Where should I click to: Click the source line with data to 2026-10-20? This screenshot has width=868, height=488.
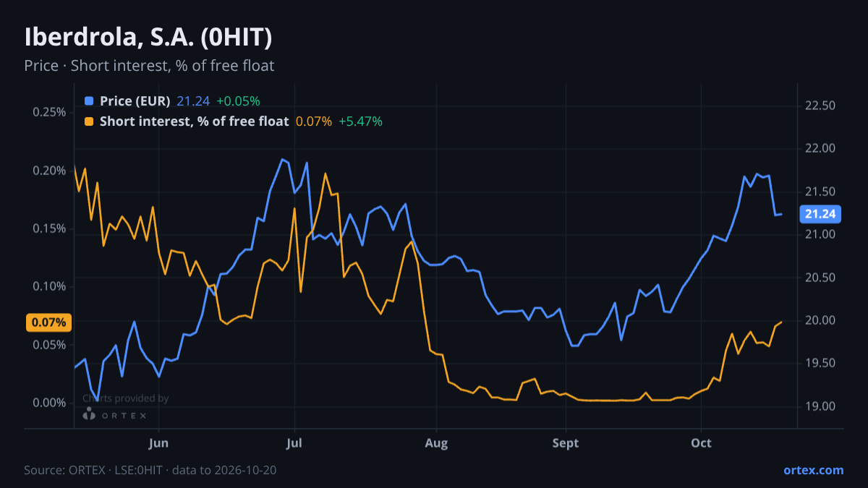click(x=150, y=470)
